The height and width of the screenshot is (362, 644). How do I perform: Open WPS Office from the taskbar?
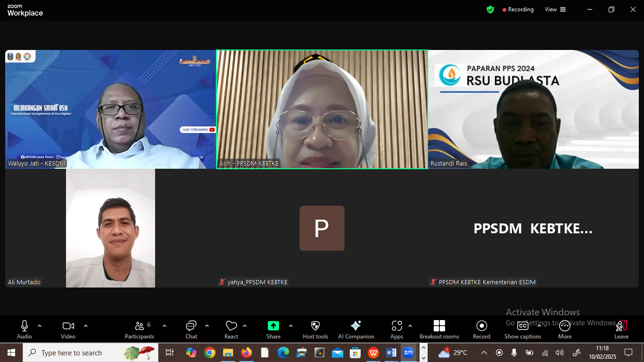[373, 353]
